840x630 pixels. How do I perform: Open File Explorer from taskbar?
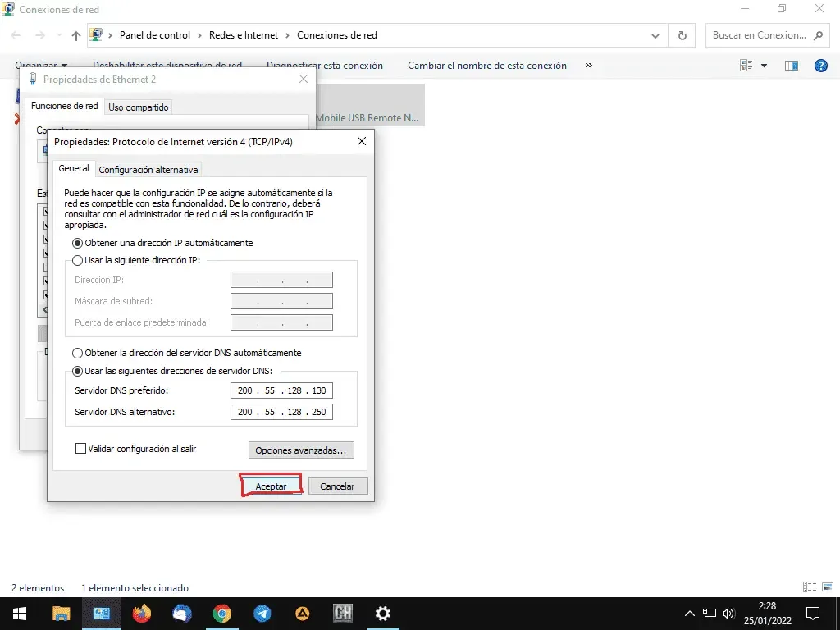click(x=61, y=614)
